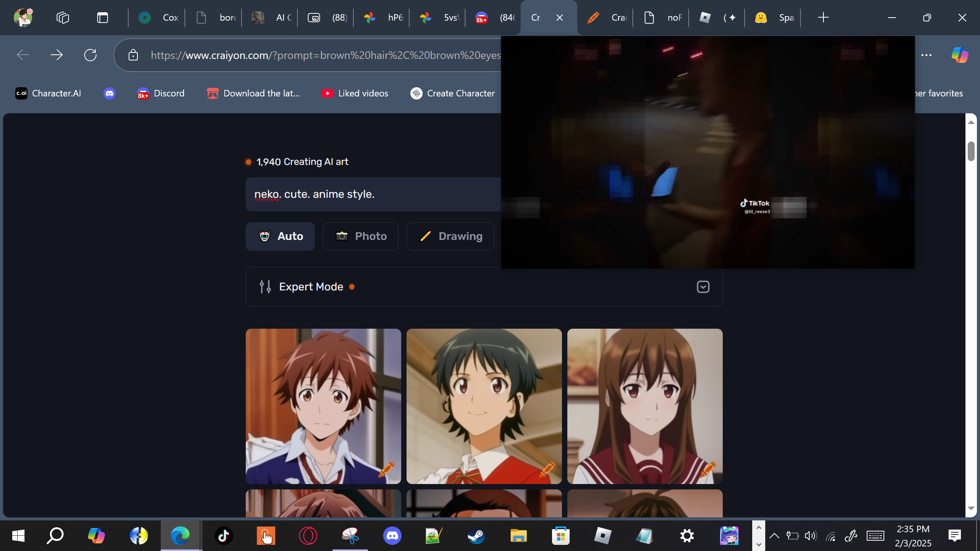Open the Download the lat... bookmark
The height and width of the screenshot is (551, 980).
(x=253, y=93)
